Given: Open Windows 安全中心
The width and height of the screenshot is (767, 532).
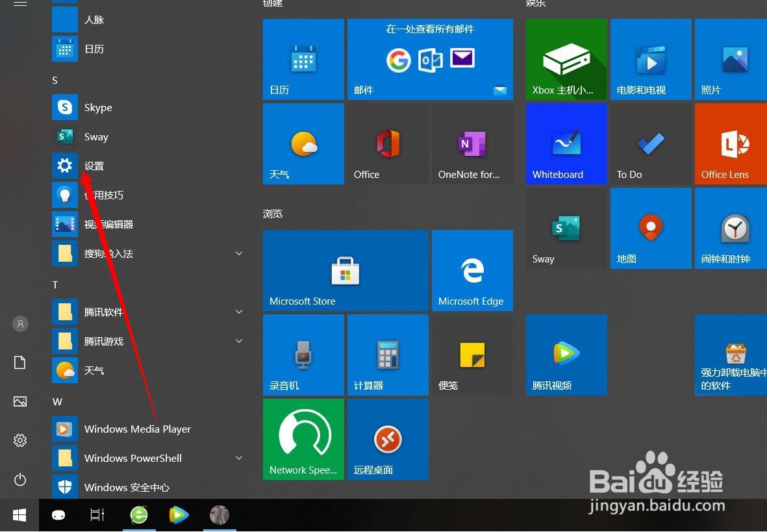Looking at the screenshot, I should (x=147, y=487).
